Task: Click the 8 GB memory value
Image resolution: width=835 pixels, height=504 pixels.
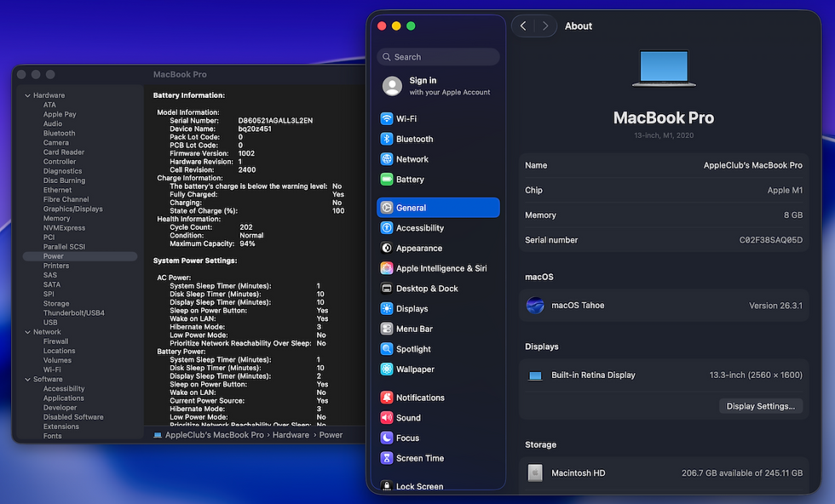Action: tap(793, 215)
